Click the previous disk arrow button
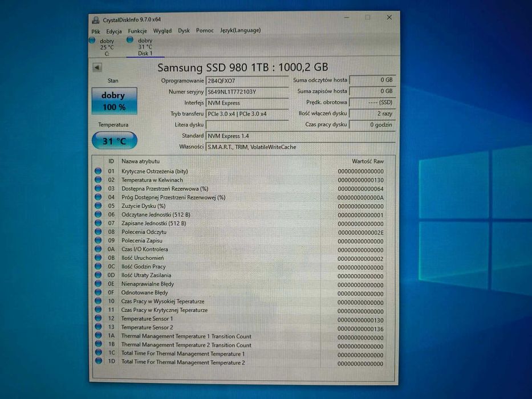The image size is (532, 399). coord(97,67)
